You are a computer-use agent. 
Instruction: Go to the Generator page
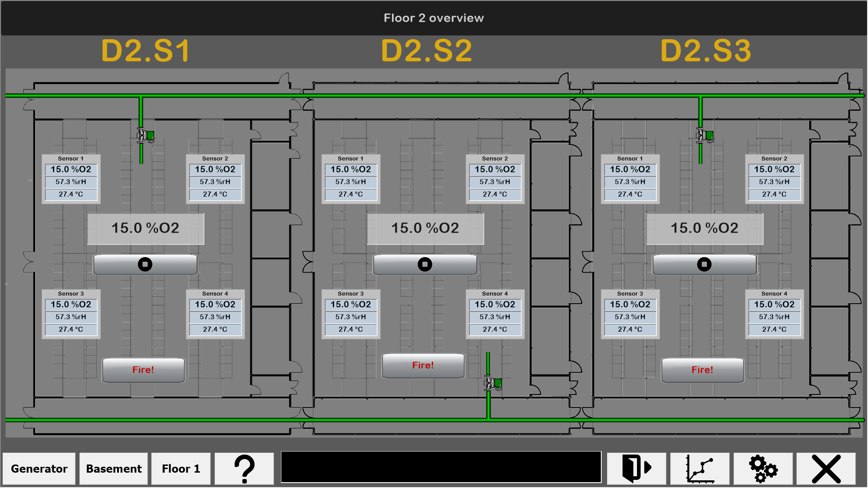coord(39,469)
